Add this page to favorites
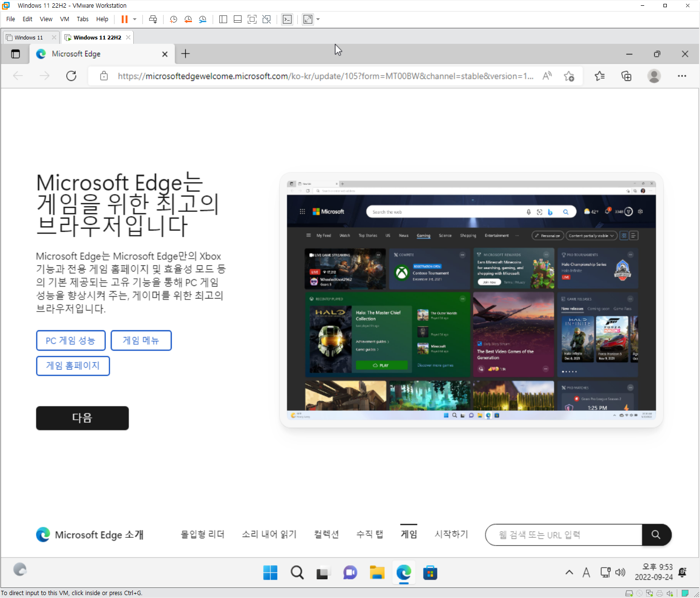The image size is (700, 598). 569,76
